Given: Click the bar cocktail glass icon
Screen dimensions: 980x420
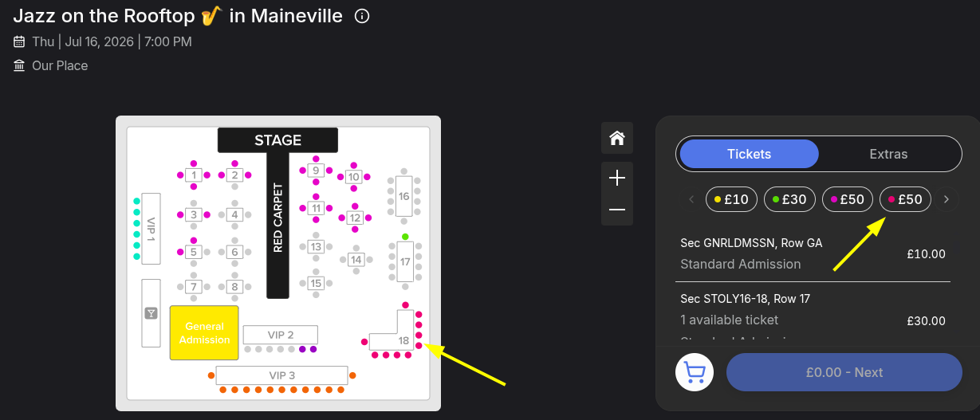Looking at the screenshot, I should [x=151, y=313].
